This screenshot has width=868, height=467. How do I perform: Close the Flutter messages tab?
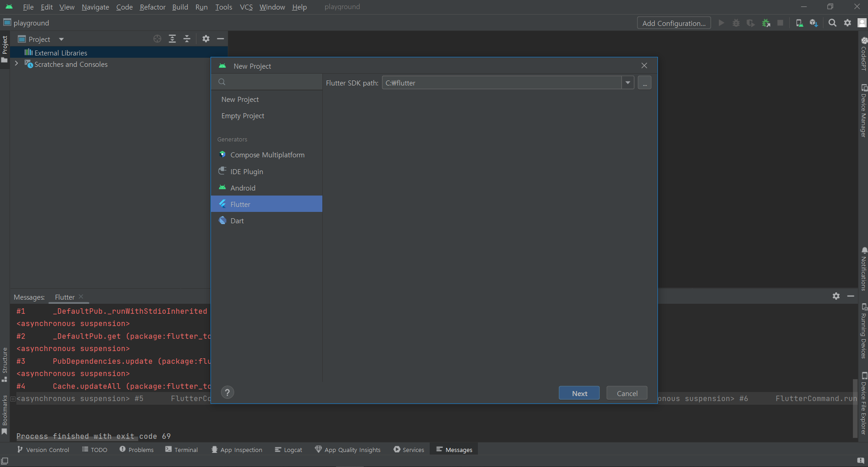81,296
